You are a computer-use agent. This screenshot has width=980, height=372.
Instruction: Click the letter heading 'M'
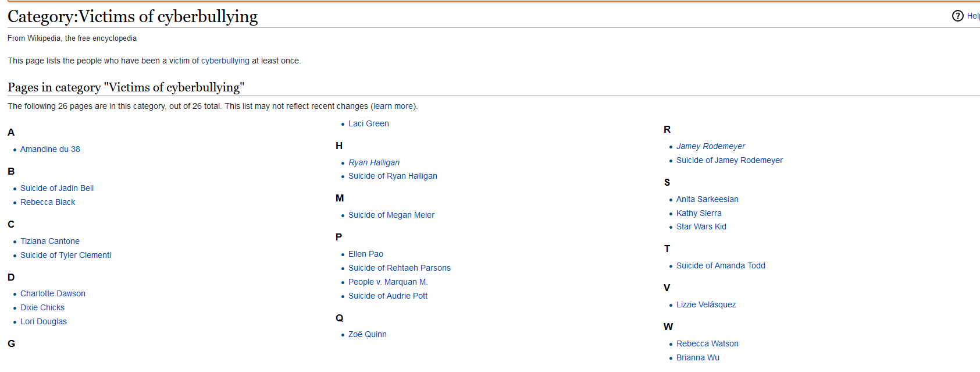340,199
